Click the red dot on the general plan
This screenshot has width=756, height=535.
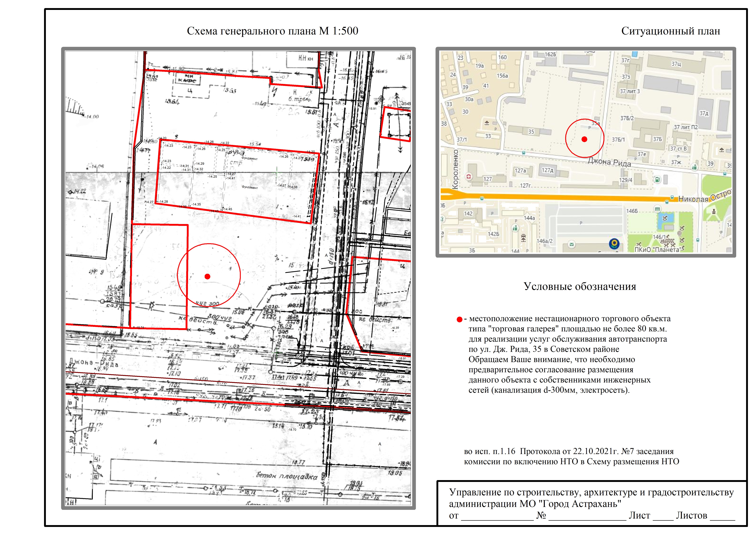(207, 276)
